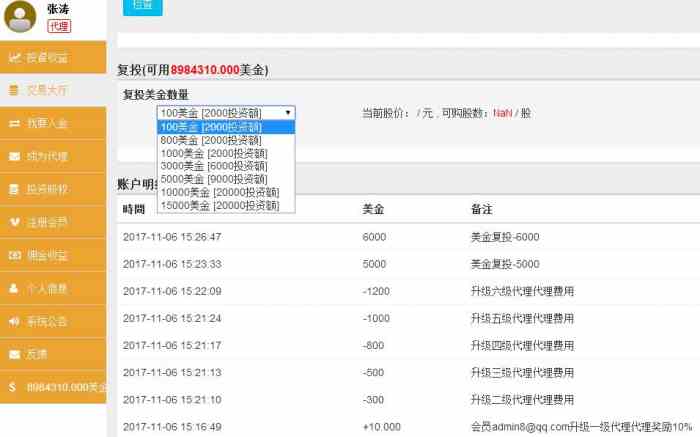This screenshot has height=437, width=700.
Task: Click the red 代理 badge under username
Action: click(x=59, y=26)
